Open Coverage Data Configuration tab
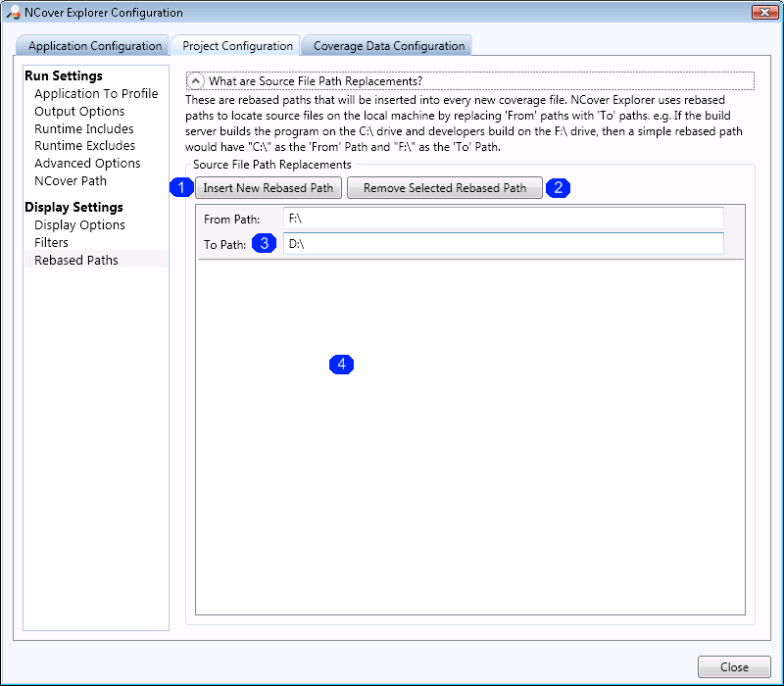 [x=386, y=46]
